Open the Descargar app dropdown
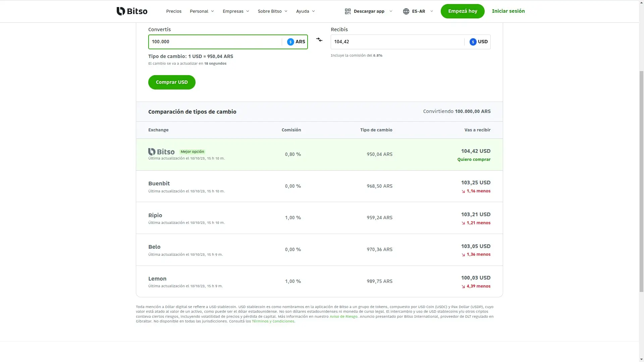 (369, 11)
